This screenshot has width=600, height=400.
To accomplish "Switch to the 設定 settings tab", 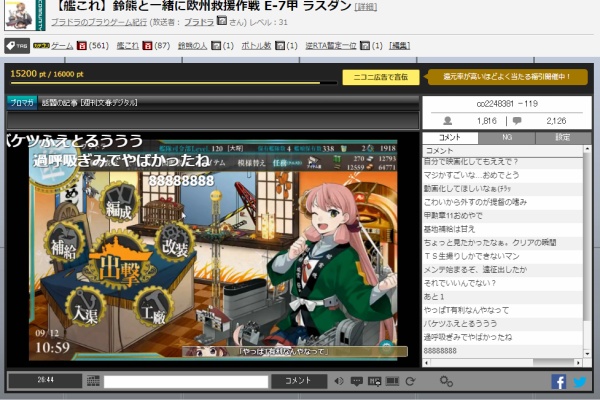I will pyautogui.click(x=562, y=137).
